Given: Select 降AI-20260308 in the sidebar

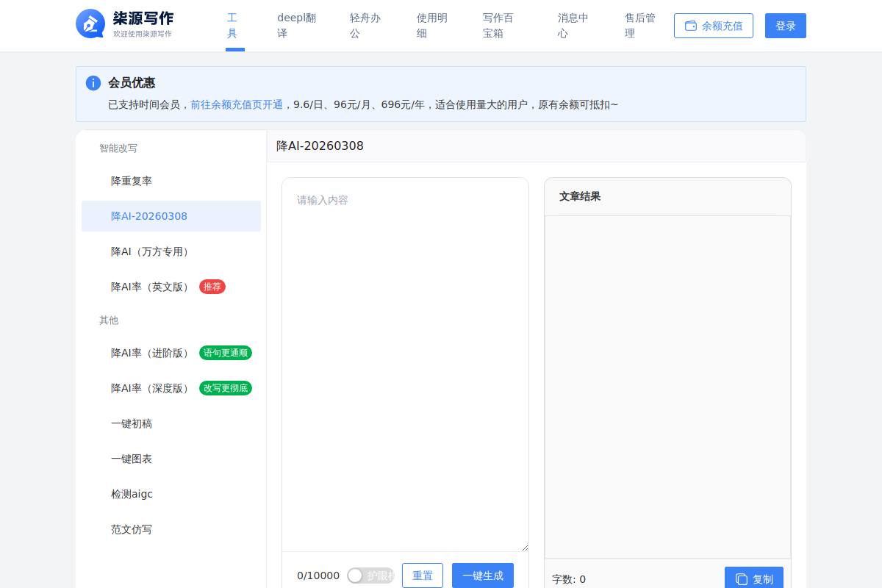Looking at the screenshot, I should pos(171,216).
